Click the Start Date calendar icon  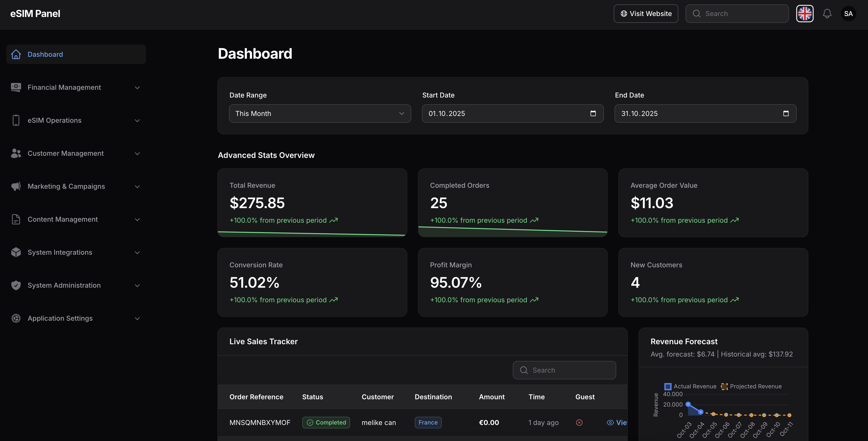[593, 114]
